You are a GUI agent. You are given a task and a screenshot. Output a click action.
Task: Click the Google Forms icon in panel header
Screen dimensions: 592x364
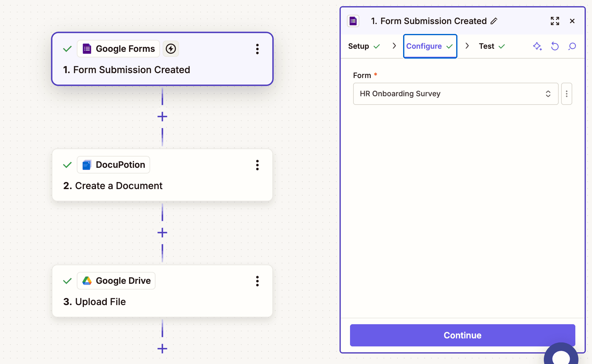coord(353,21)
